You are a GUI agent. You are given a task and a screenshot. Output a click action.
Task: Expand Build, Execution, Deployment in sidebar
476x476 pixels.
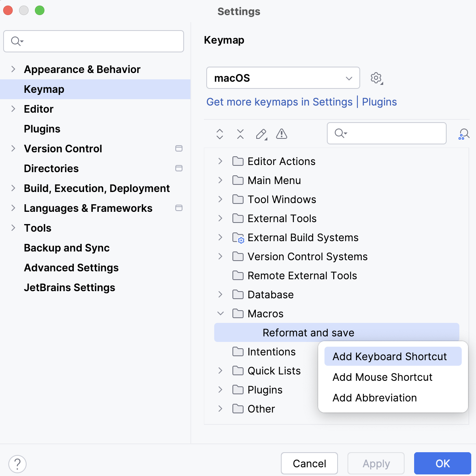[13, 188]
